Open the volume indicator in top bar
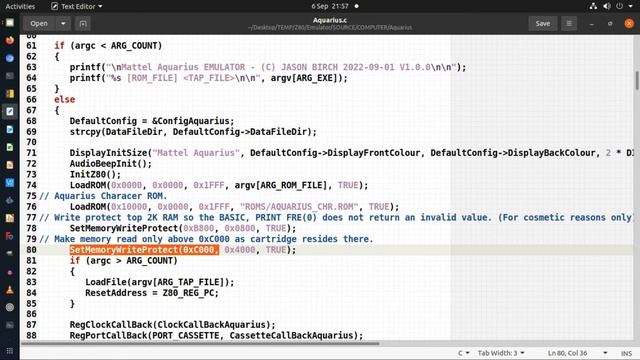This screenshot has height=360, width=640. click(607, 6)
